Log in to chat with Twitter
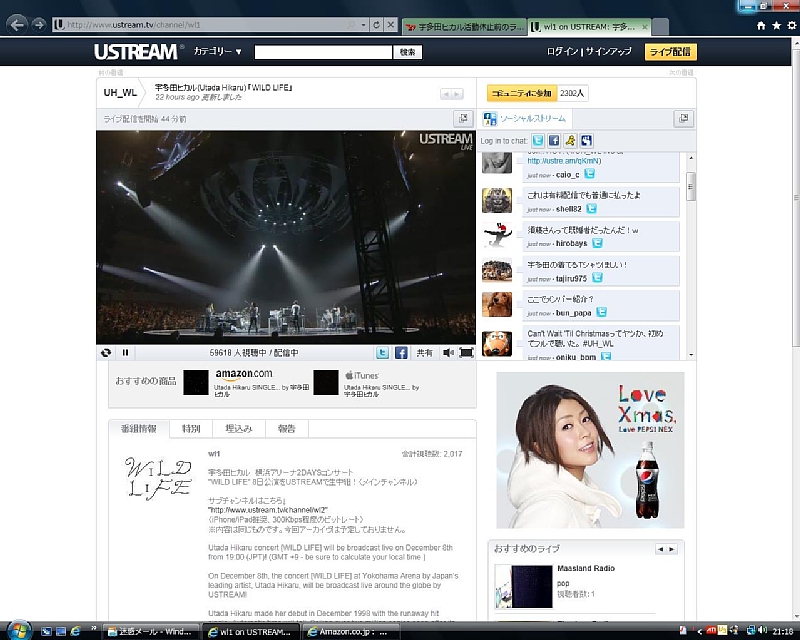Viewport: 800px width, 640px height. click(538, 140)
